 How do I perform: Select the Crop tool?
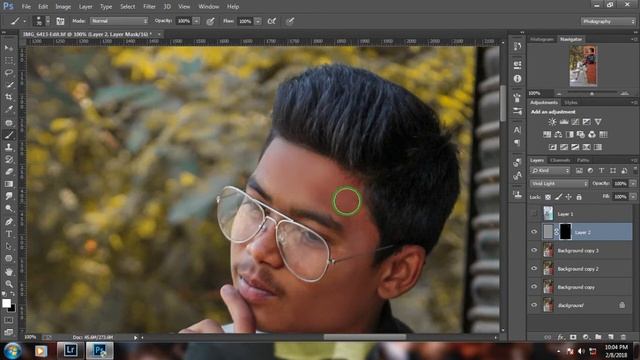point(9,97)
